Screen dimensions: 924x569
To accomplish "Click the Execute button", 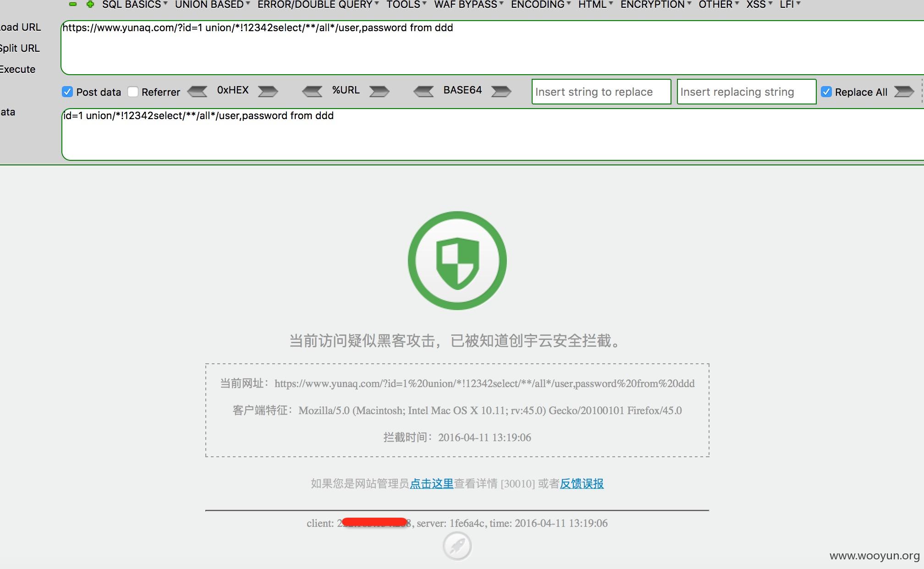I will [x=17, y=69].
